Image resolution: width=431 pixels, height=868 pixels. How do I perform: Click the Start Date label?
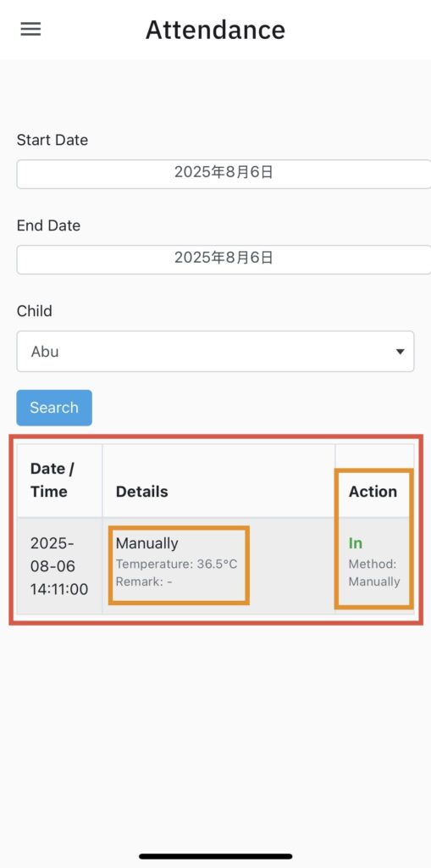pyautogui.click(x=52, y=140)
